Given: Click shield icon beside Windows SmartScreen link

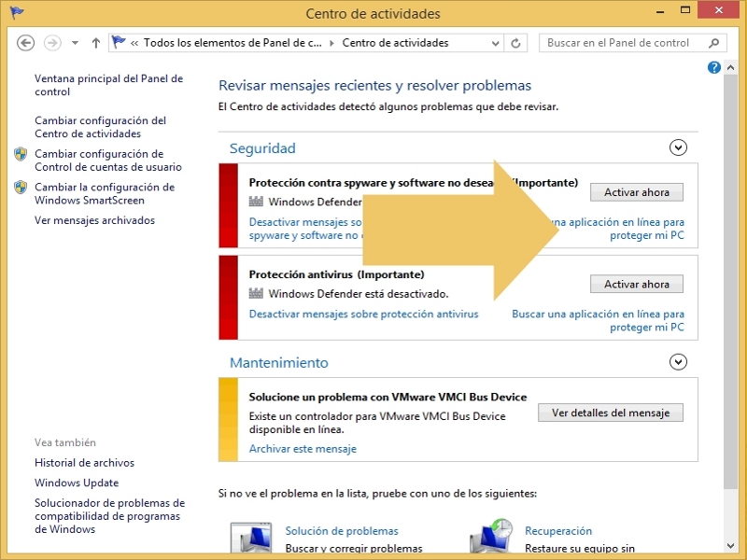Looking at the screenshot, I should [x=21, y=188].
